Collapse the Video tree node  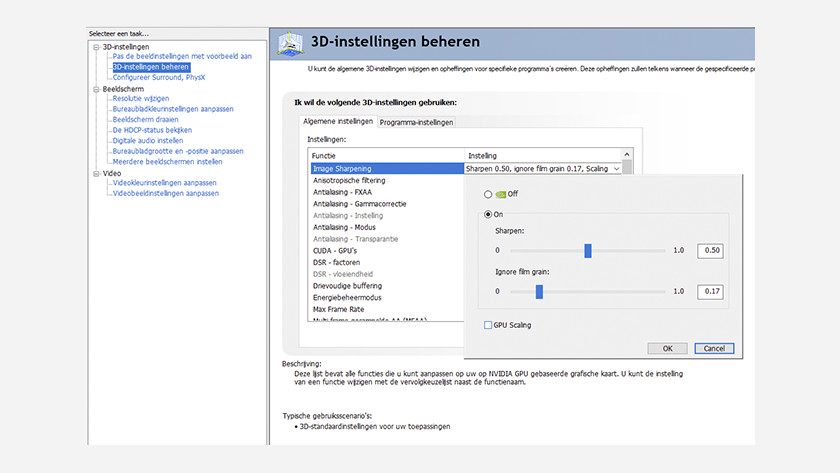pyautogui.click(x=96, y=173)
